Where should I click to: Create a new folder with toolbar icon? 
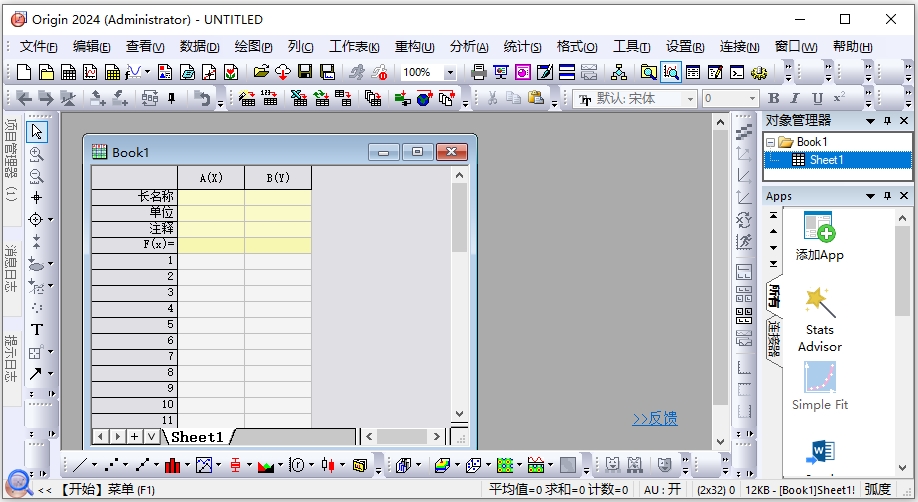(x=46, y=72)
